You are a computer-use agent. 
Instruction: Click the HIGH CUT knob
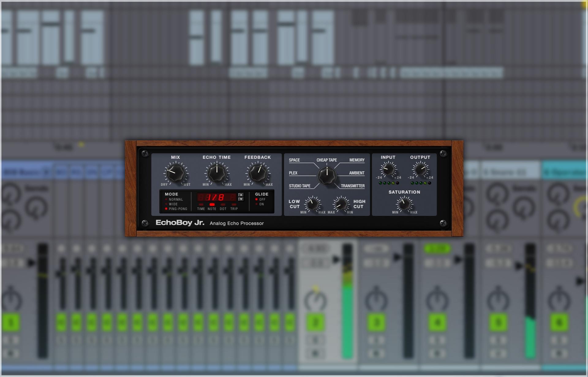[x=341, y=204]
